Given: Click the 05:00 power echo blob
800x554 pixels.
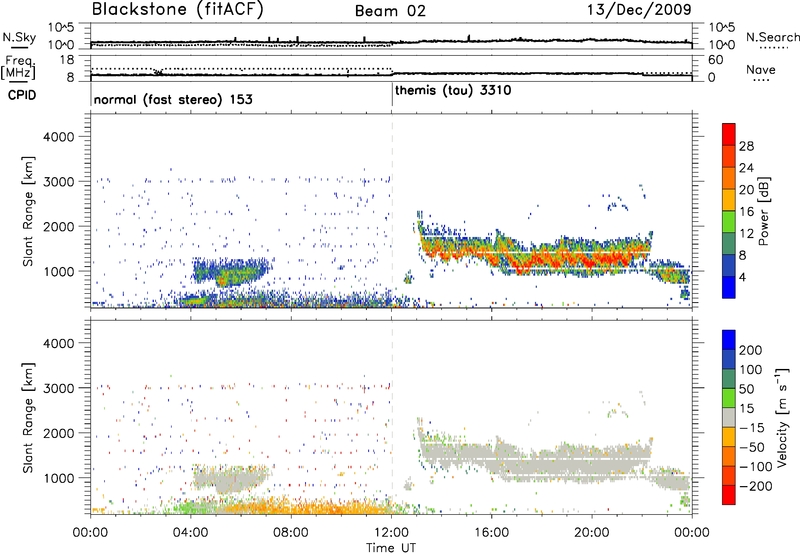Looking at the screenshot, I should pos(232,272).
